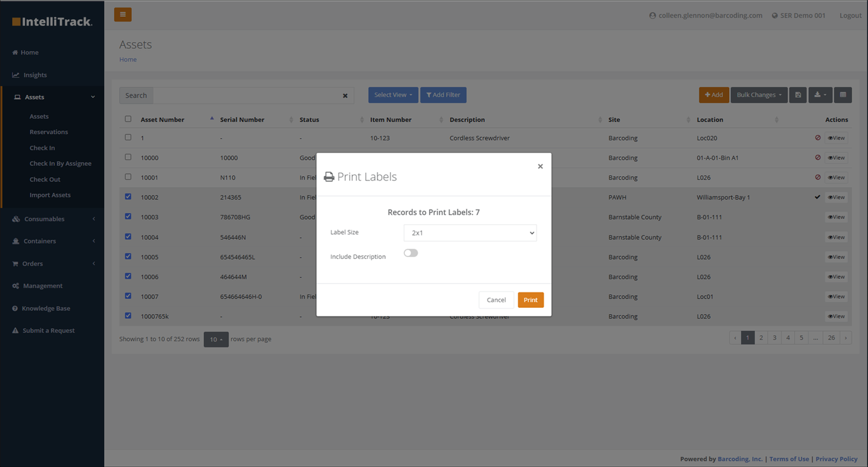Screen dimensions: 868x467
Task: Expand the Containers sidebar section
Action: [52, 242]
